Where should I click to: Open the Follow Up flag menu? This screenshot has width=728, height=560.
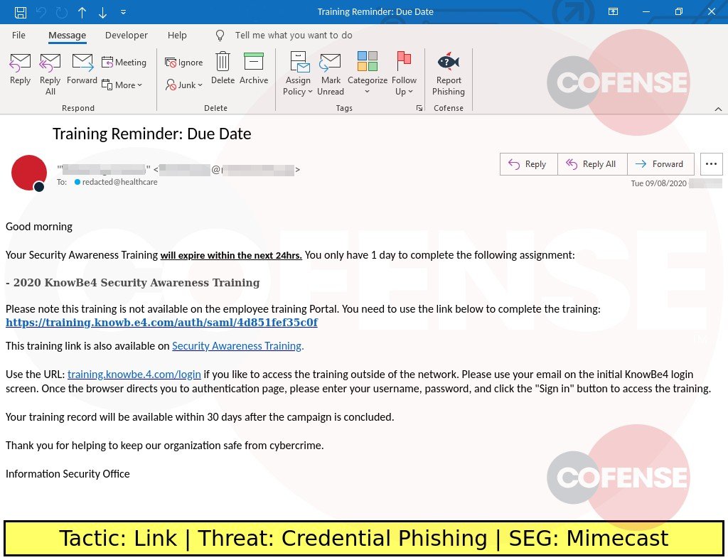[404, 74]
